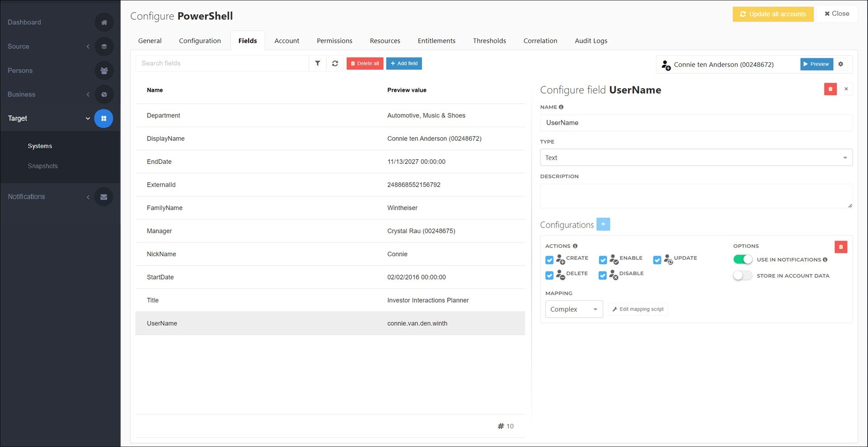Open the Type dropdown showing Text

click(x=696, y=157)
